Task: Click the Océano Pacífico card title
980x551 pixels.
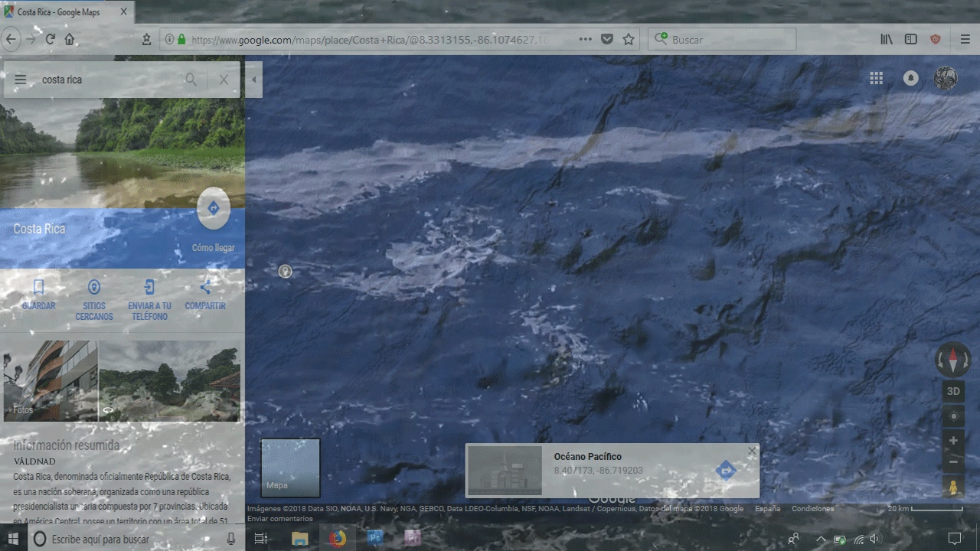Action: tap(588, 457)
